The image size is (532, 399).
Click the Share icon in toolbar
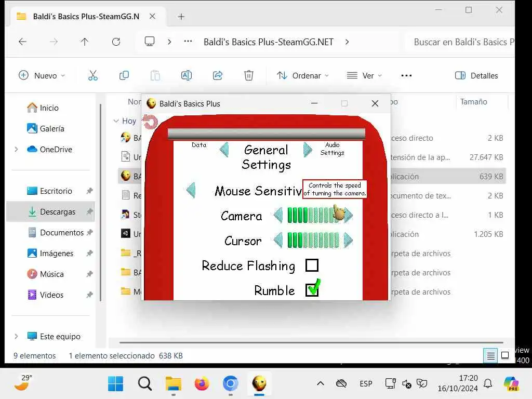click(x=218, y=75)
